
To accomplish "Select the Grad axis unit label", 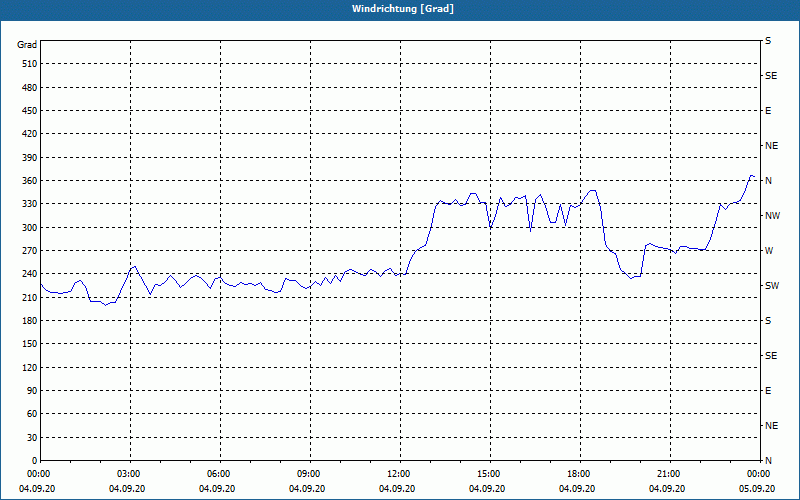I will coord(27,45).
